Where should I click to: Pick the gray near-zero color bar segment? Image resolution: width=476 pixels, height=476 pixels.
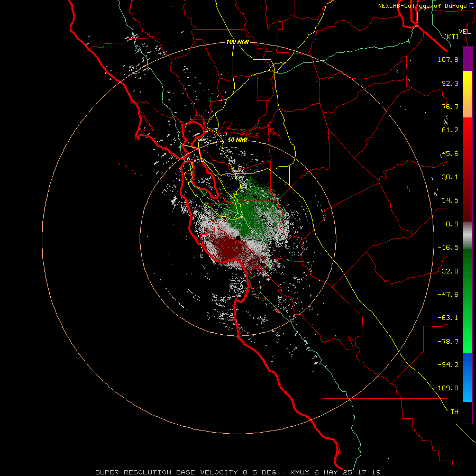467,235
